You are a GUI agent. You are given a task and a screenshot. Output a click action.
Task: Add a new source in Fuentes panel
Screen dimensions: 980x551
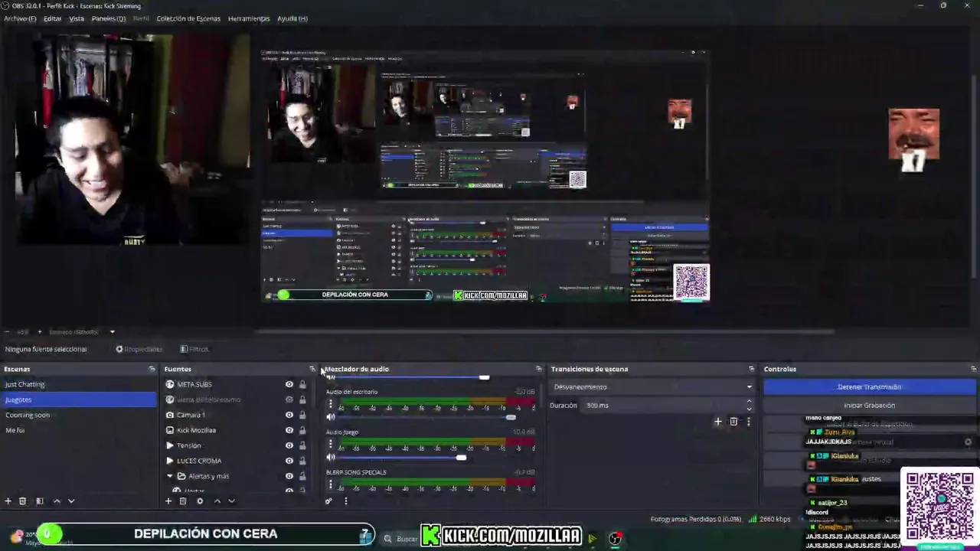pos(168,501)
